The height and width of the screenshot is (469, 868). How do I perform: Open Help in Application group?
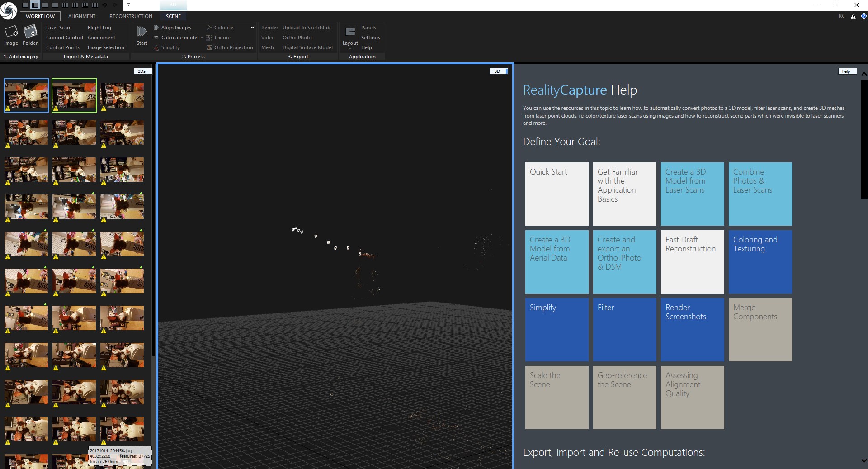[366, 47]
